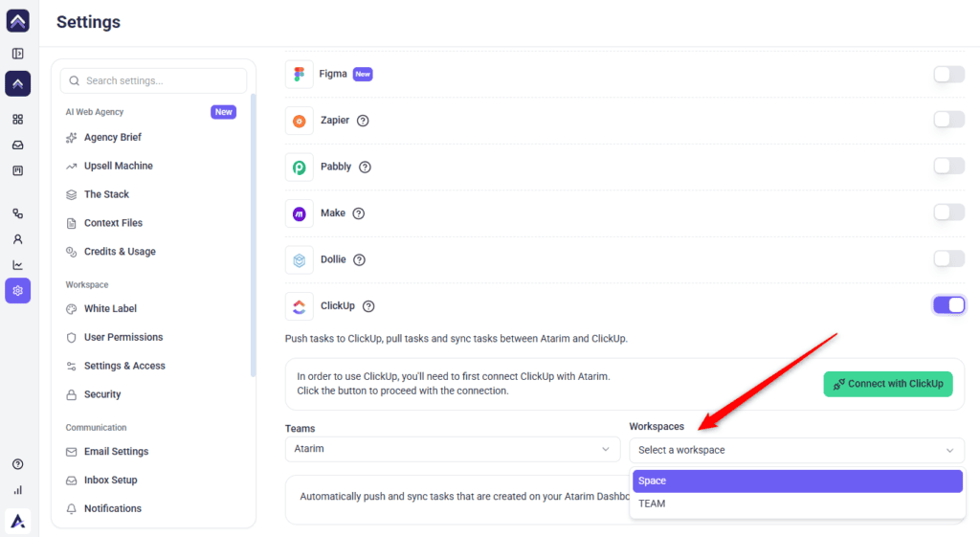Go to Security settings
This screenshot has height=537, width=980.
click(102, 394)
